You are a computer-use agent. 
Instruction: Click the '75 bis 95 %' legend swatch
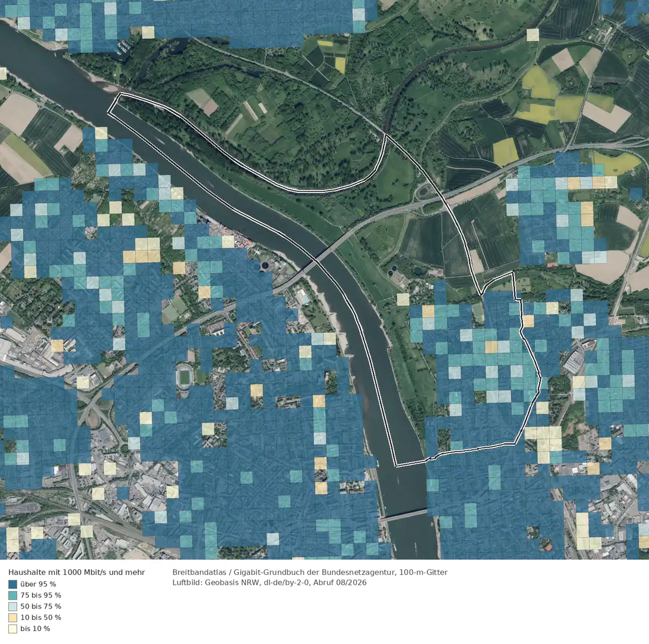(x=13, y=595)
